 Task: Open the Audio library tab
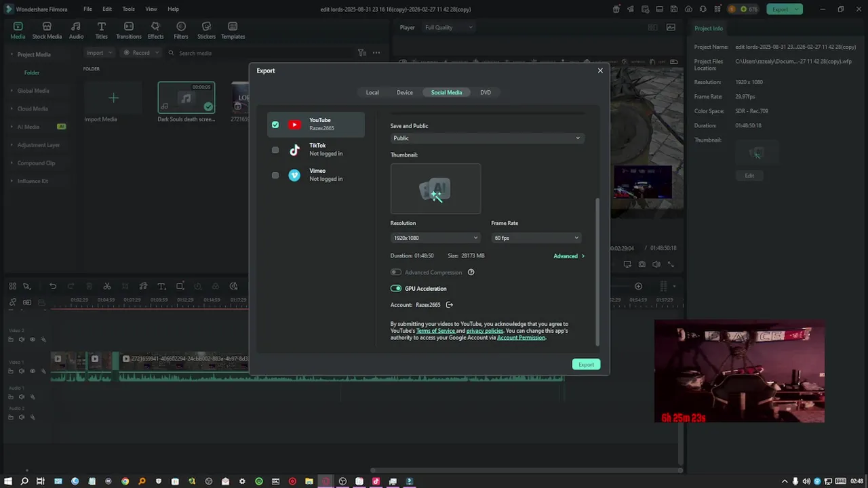tap(76, 30)
